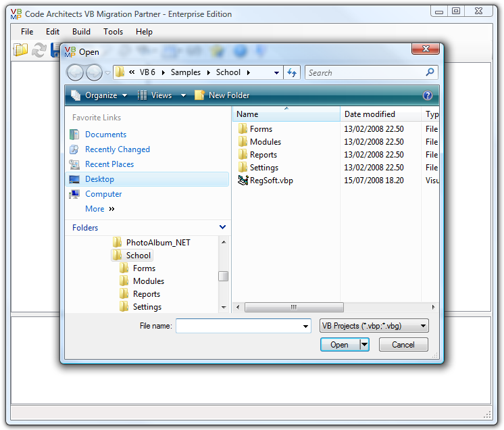Click the Reports folder icon in file list
Viewport: 504px width, 430px height.
pos(243,155)
